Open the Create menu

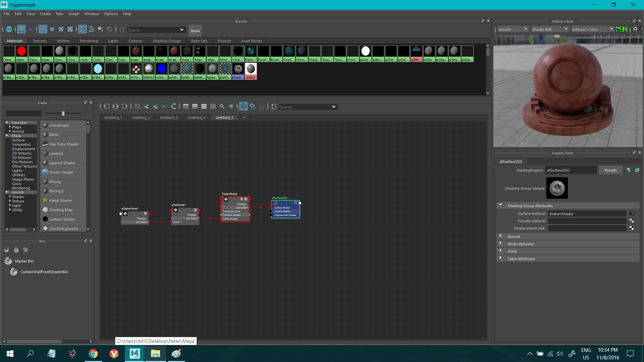coord(45,14)
